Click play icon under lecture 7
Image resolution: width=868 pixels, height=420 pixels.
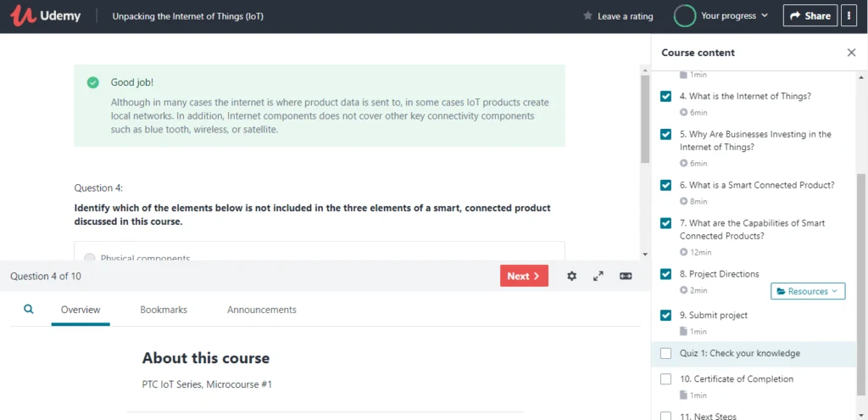point(684,252)
